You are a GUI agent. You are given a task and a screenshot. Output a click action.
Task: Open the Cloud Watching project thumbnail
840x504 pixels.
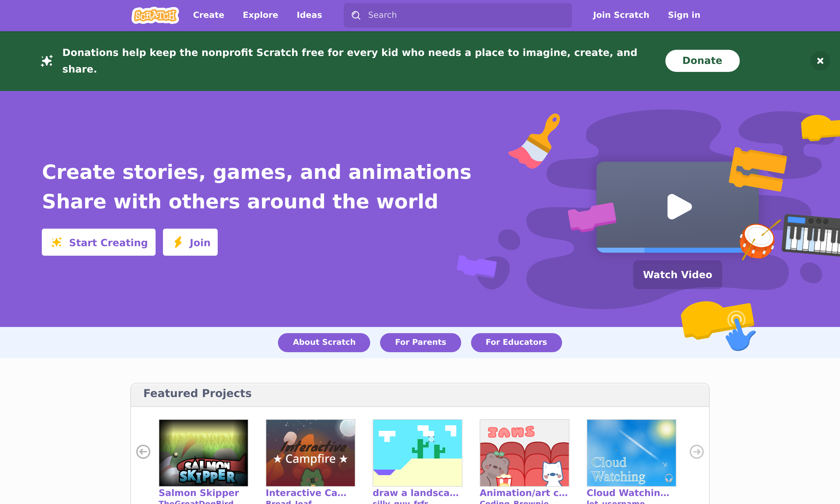pyautogui.click(x=631, y=453)
